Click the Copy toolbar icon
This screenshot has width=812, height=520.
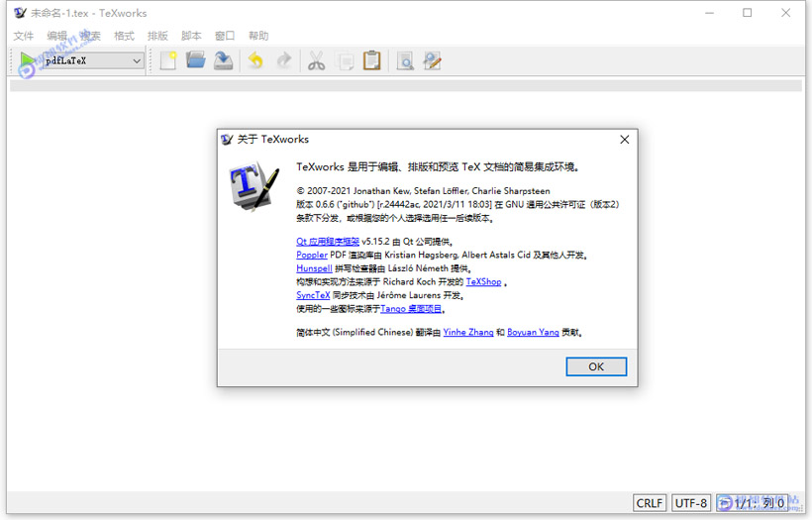tap(345, 60)
